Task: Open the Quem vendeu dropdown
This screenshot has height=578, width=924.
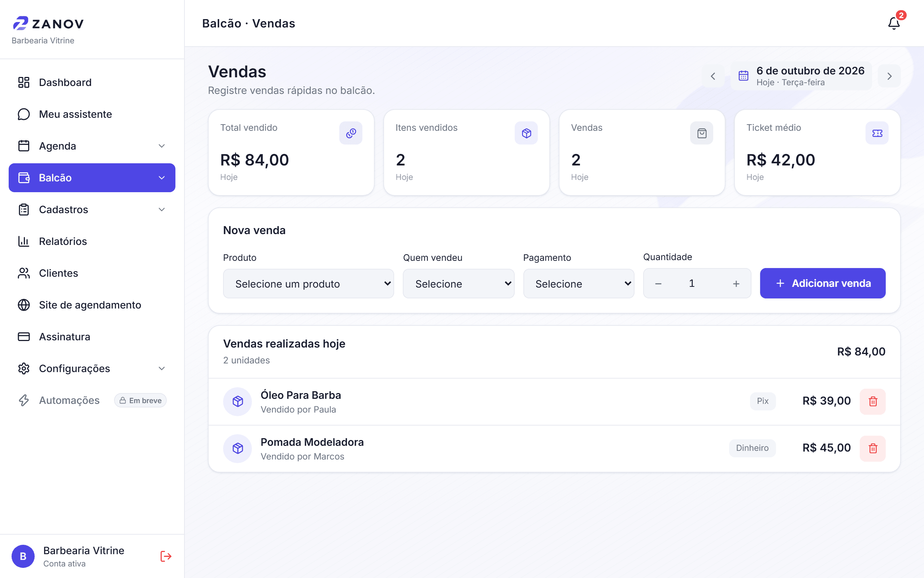Action: click(x=458, y=284)
